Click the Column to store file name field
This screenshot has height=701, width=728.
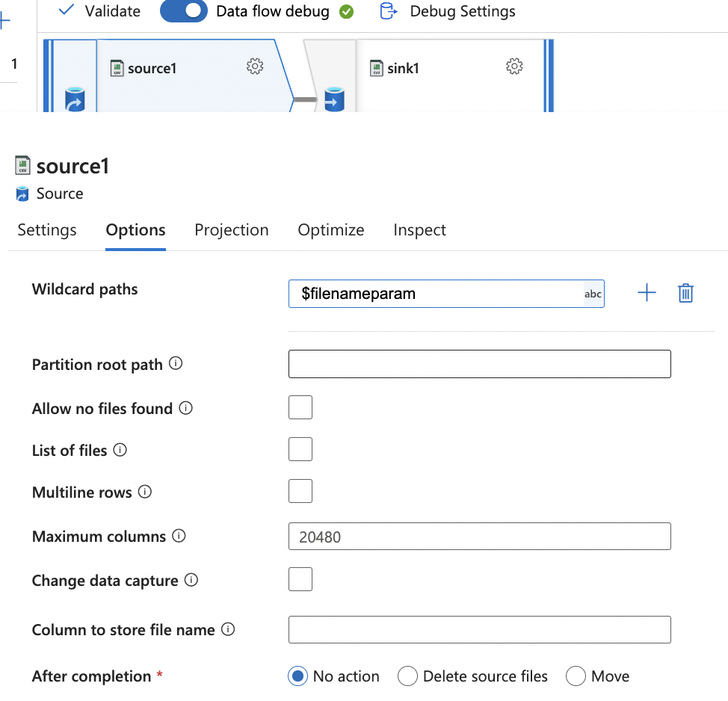coord(479,630)
